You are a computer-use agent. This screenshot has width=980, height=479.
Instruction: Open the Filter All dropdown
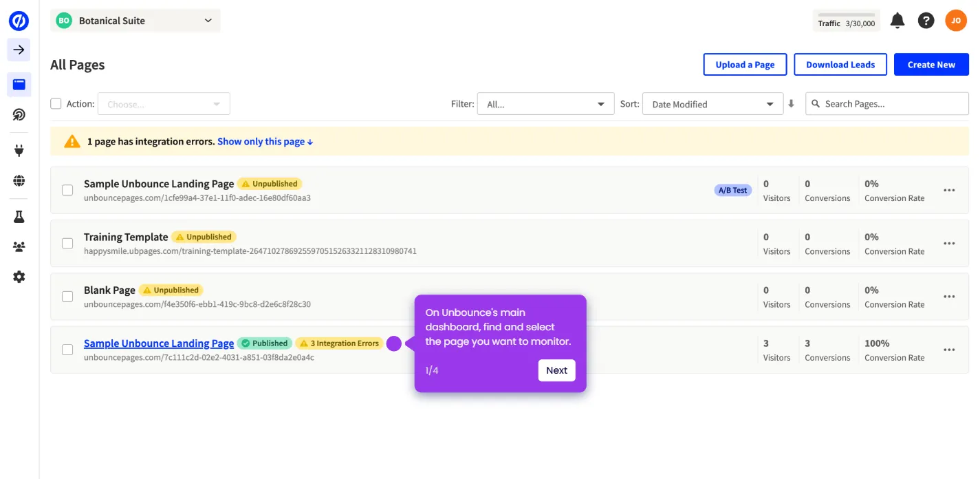[x=545, y=104]
